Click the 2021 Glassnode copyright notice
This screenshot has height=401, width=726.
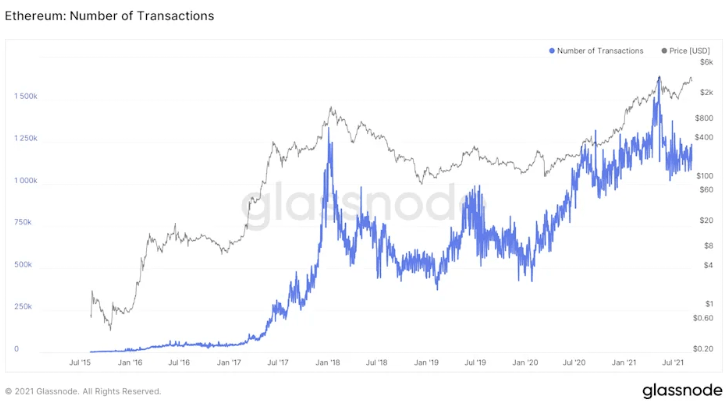coord(83,391)
